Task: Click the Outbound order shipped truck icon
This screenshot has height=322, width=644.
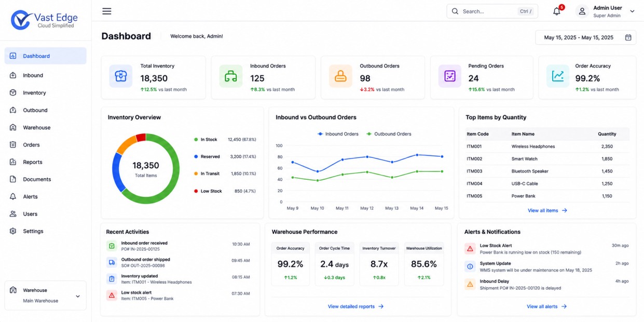Action: click(111, 262)
